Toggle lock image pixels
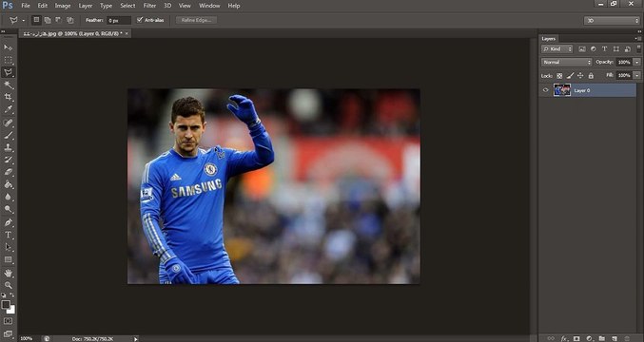644x342 pixels. point(570,75)
